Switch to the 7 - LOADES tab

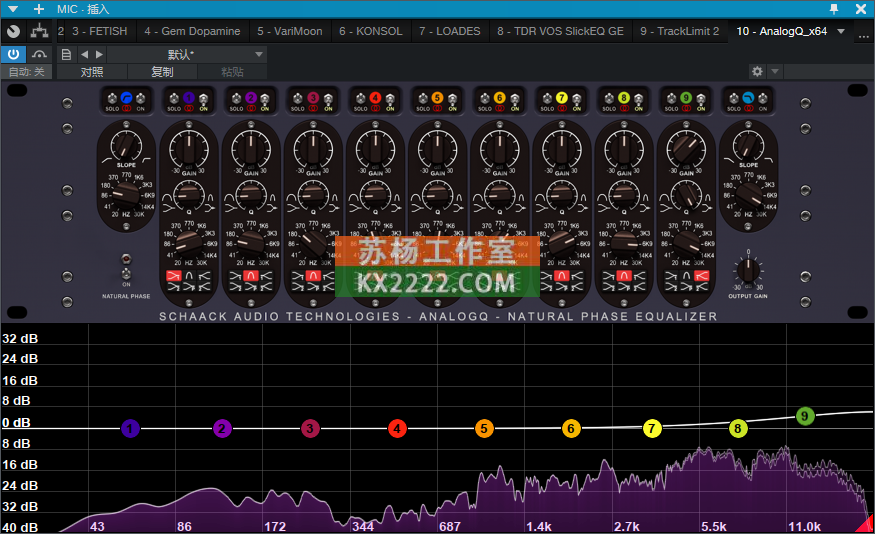tap(449, 31)
